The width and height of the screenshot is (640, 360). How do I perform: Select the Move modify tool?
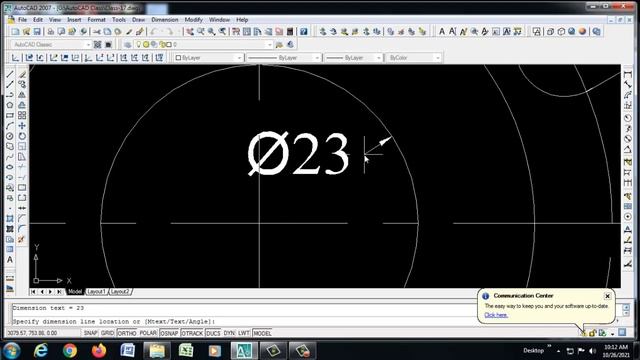[22, 126]
